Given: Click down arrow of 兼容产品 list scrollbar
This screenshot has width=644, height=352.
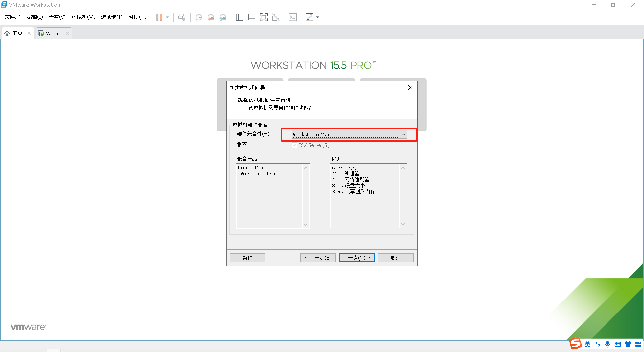Looking at the screenshot, I should click(x=306, y=225).
